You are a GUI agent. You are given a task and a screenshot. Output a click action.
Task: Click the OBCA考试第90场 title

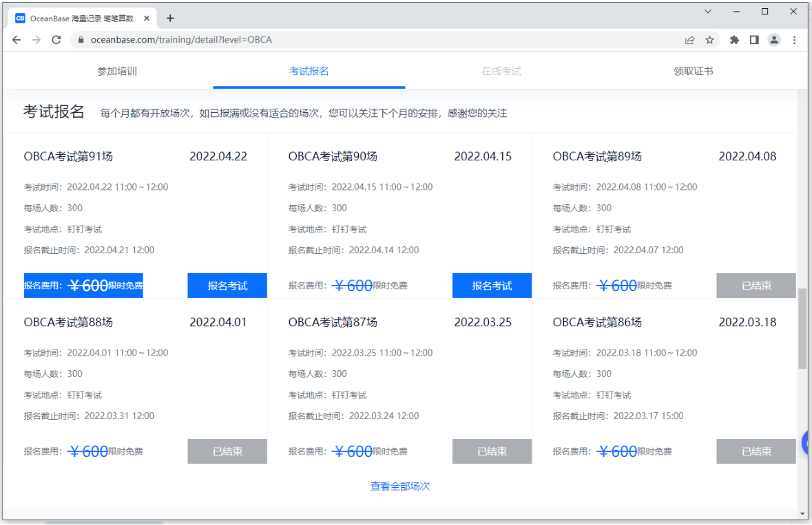tap(333, 156)
